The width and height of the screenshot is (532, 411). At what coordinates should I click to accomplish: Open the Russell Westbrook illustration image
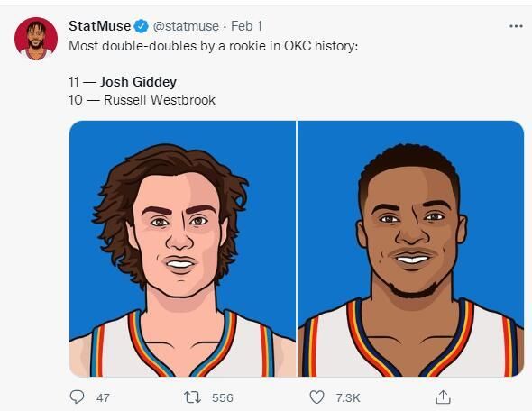[x=411, y=249]
